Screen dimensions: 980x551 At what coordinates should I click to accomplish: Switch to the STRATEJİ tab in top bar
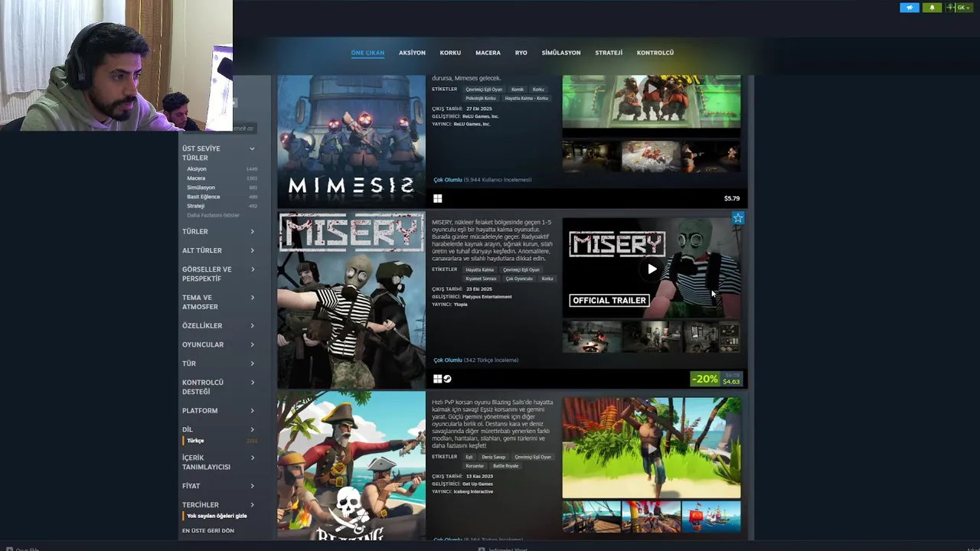pyautogui.click(x=609, y=53)
